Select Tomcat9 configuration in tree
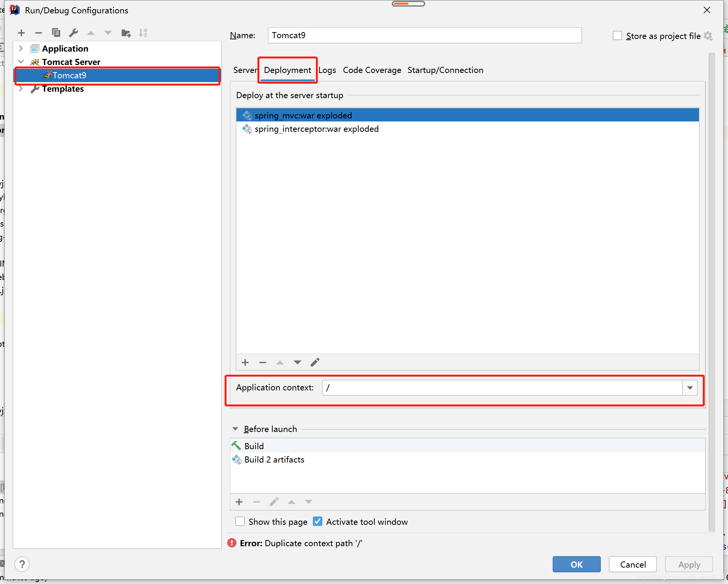Screen dimensions: 728x584 118,75
